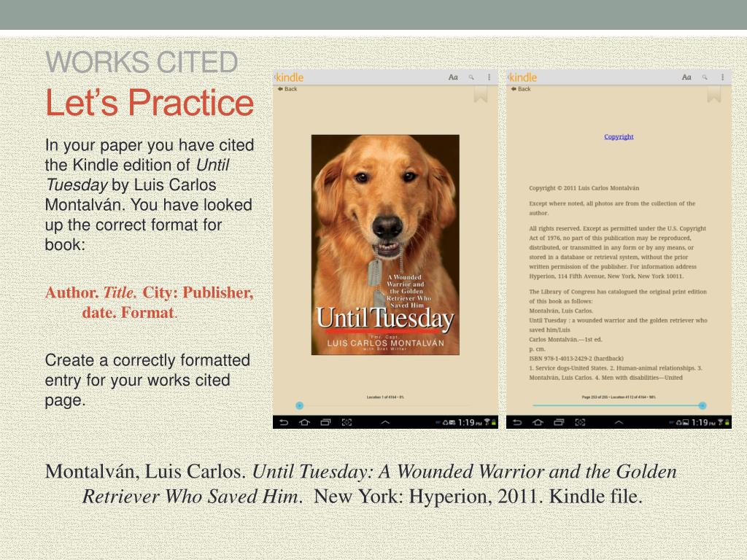Viewport: 747px width, 560px height.
Task: Tap the screenshot icon below the copyright page
Action: tap(580, 422)
